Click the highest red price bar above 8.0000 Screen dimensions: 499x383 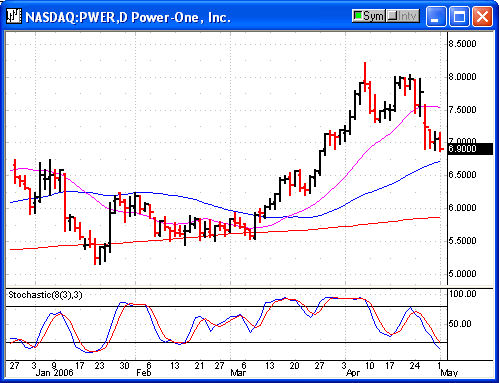(365, 77)
